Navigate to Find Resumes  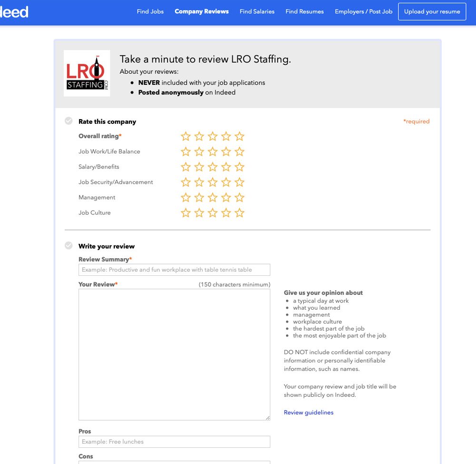305,11
